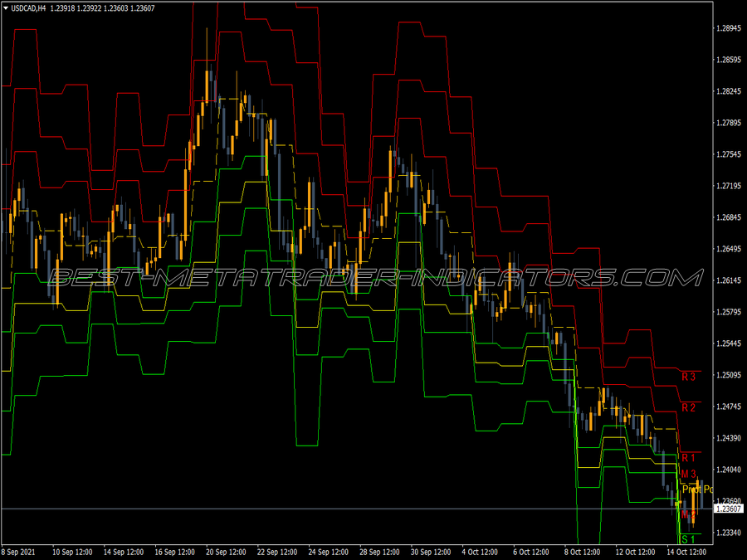
Task: Click the 1.28245 price axis value
Action: coord(729,91)
